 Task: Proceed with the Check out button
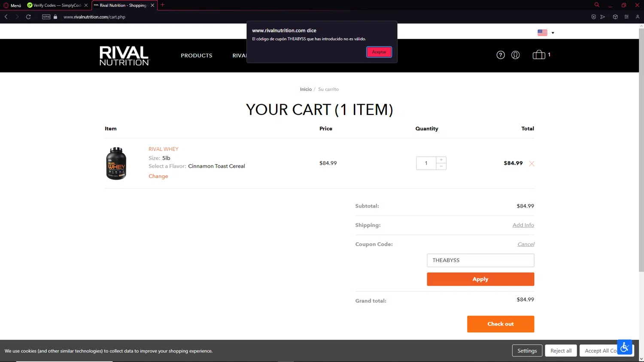click(501, 324)
